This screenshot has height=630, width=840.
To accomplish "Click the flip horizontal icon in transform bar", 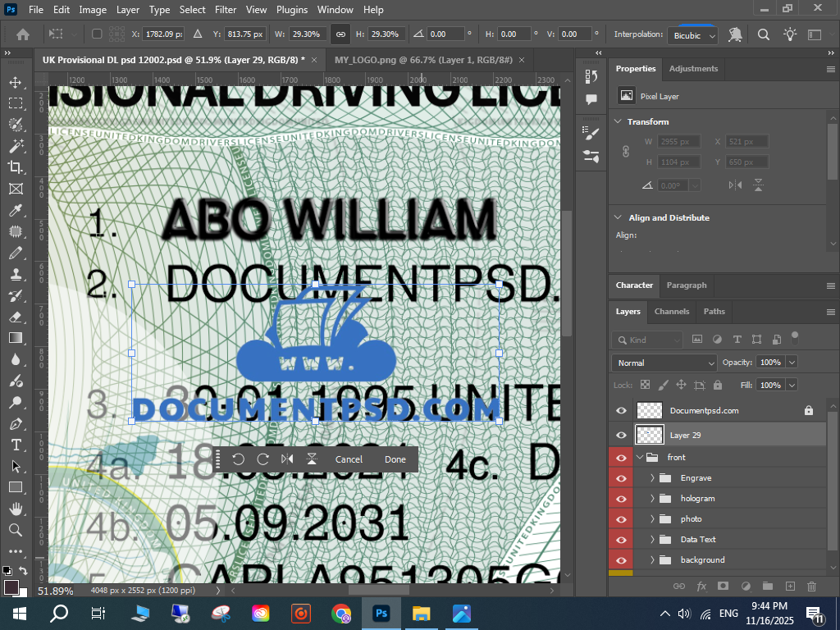I will click(x=287, y=459).
